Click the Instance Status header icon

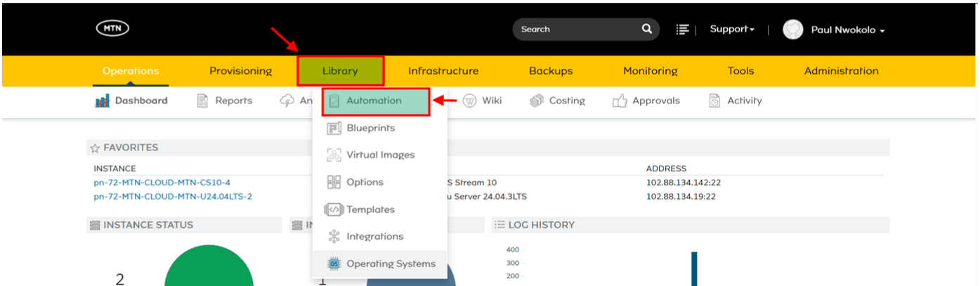(95, 225)
